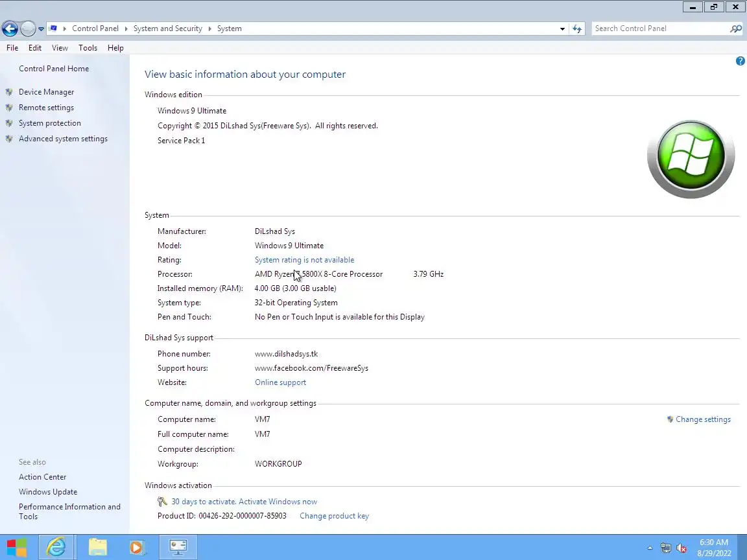Click the 'WORKGROUP' value

tap(278, 464)
